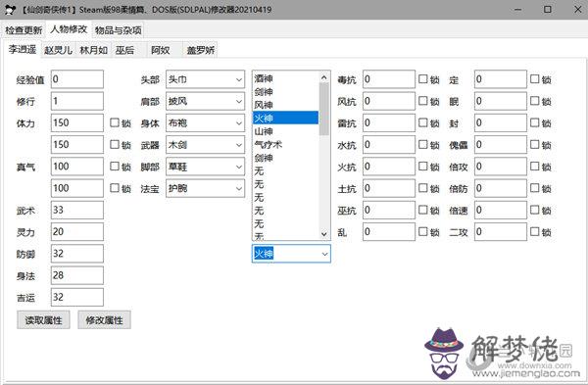Viewport: 588px width, 385px height.
Task: Enable lock checkbox for 倍攻
Action: click(535, 167)
